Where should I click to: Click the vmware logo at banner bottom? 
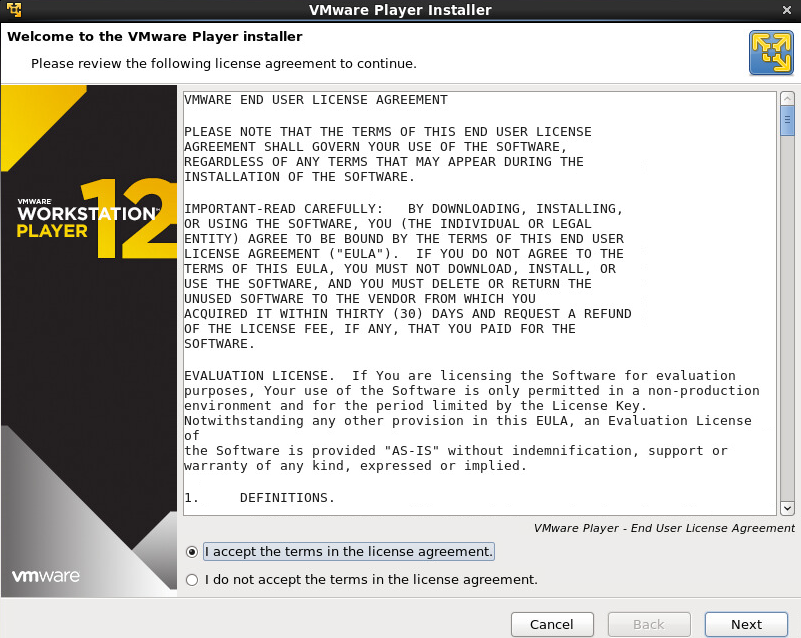pos(46,576)
